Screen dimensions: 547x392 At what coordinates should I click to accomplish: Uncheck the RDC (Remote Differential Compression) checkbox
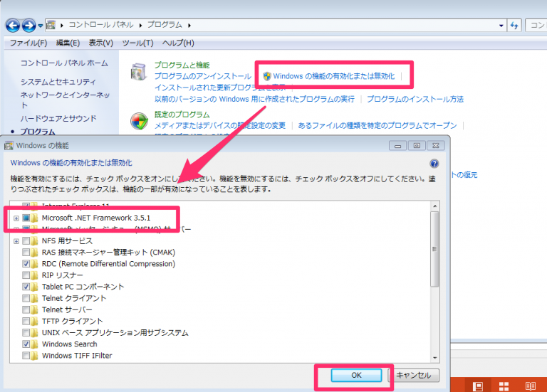click(26, 264)
